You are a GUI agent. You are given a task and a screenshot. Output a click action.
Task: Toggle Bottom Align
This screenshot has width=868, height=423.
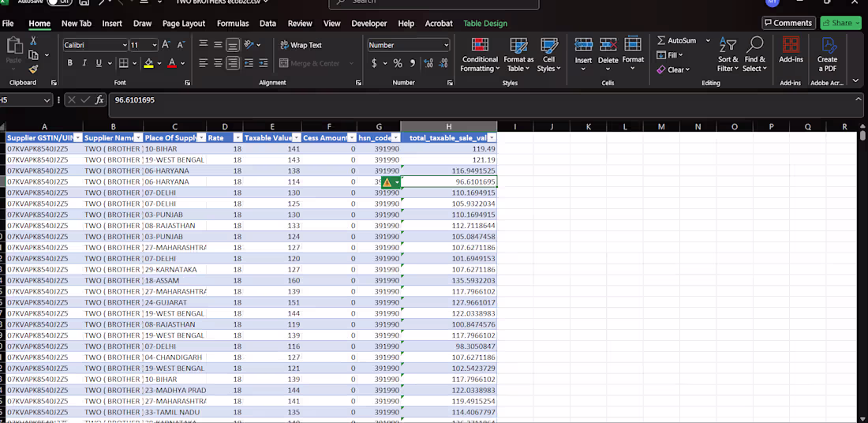click(233, 45)
